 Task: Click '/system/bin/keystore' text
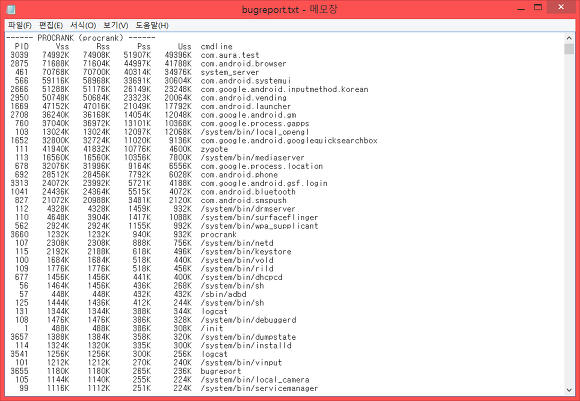246,252
